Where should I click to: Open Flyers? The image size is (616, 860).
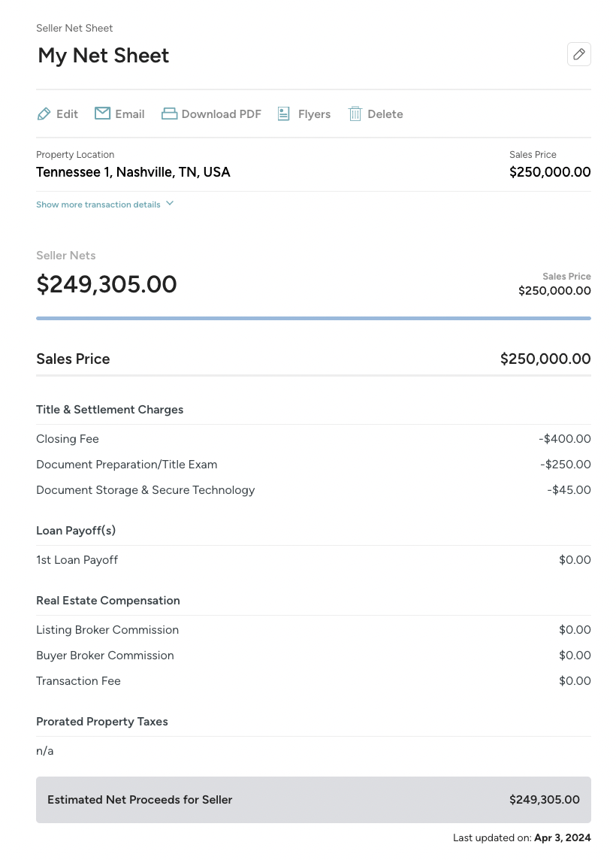coord(304,114)
